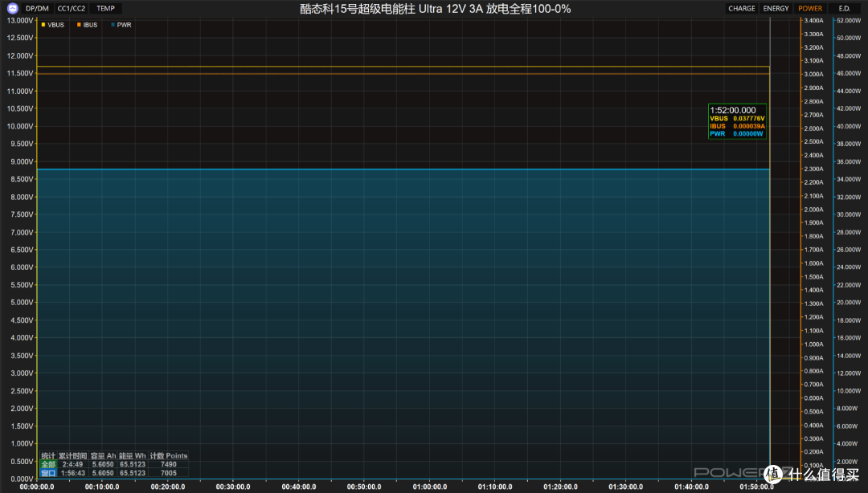Click the 11.500V voltage axis label

click(20, 73)
